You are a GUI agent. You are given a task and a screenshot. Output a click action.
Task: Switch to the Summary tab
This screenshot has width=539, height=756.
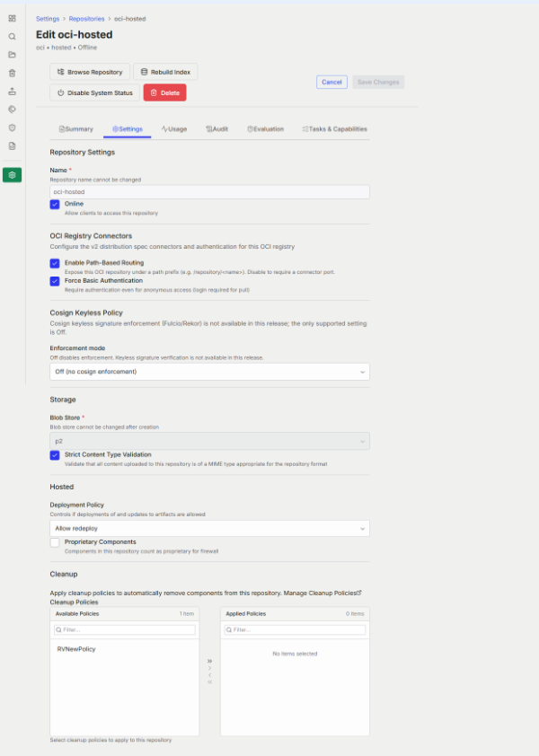75,129
